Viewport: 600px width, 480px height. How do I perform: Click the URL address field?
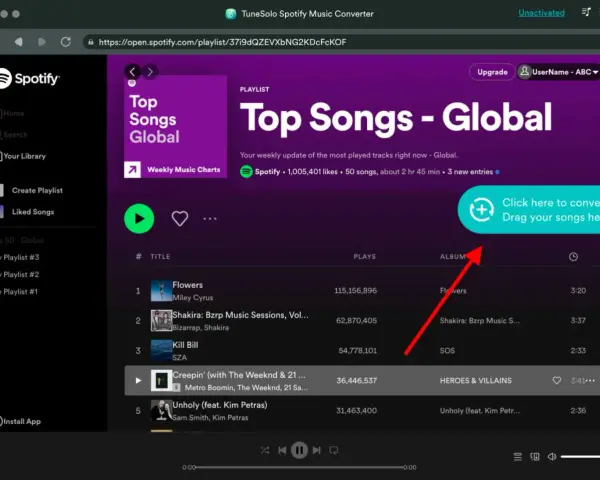tap(341, 42)
